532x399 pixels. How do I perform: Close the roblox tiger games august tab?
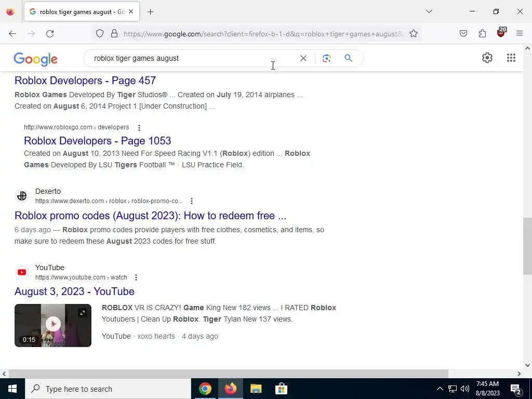(x=131, y=11)
